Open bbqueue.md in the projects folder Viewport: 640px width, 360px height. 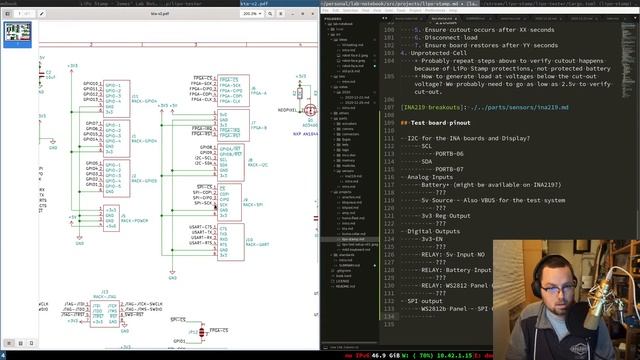(352, 202)
